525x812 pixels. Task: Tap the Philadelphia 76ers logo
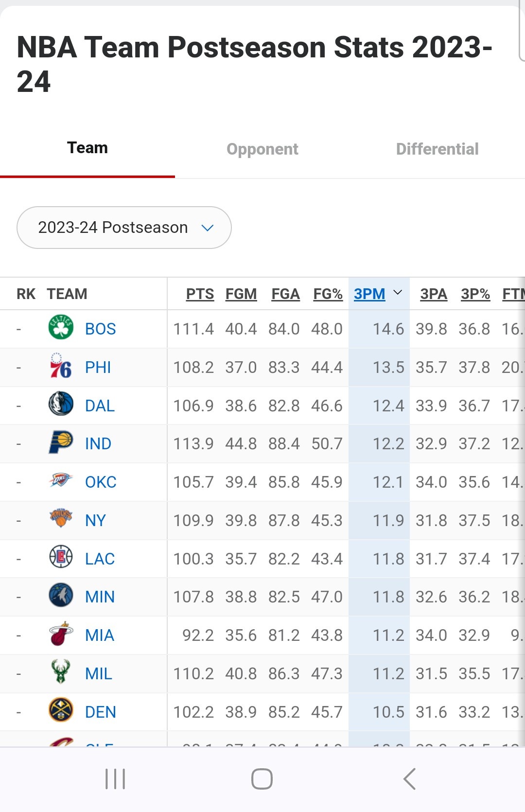tap(61, 366)
